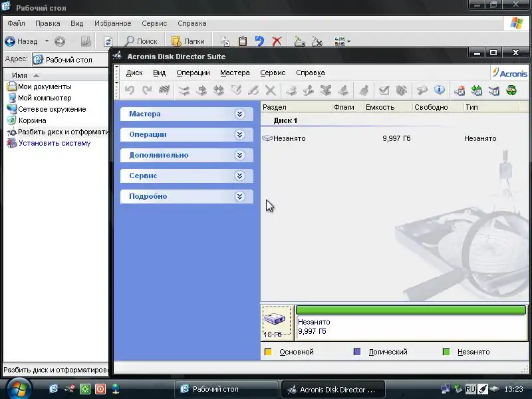Open the Справка menu in Acronis

(x=310, y=72)
